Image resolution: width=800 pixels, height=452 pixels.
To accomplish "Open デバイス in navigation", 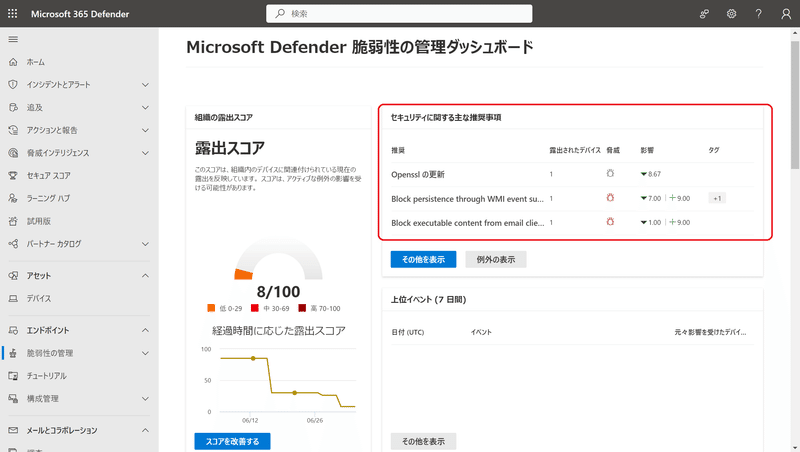I will click(39, 298).
